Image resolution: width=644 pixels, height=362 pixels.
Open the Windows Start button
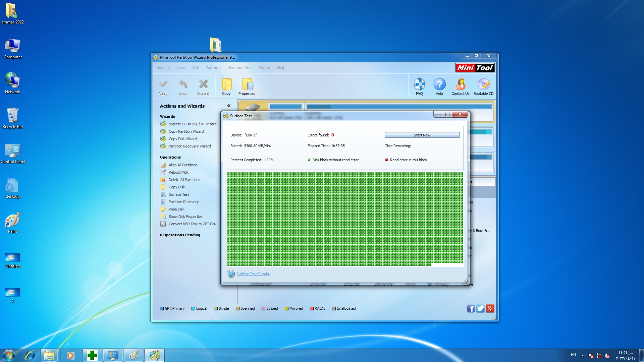click(x=9, y=355)
